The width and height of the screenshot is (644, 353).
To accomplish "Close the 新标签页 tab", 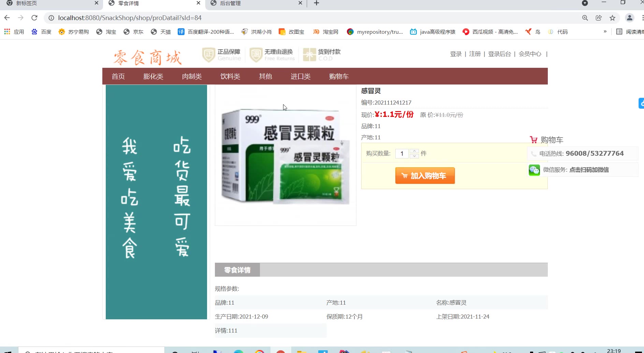I will (97, 3).
